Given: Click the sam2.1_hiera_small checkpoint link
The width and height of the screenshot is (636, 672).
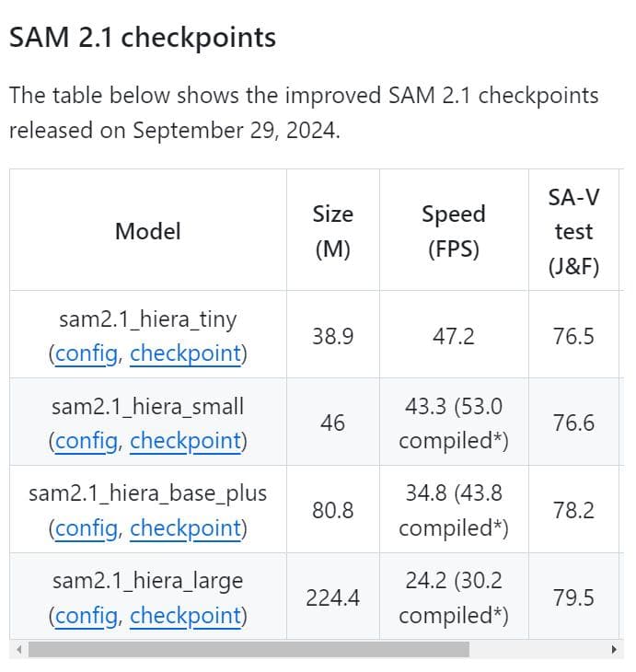Looking at the screenshot, I should [x=185, y=441].
